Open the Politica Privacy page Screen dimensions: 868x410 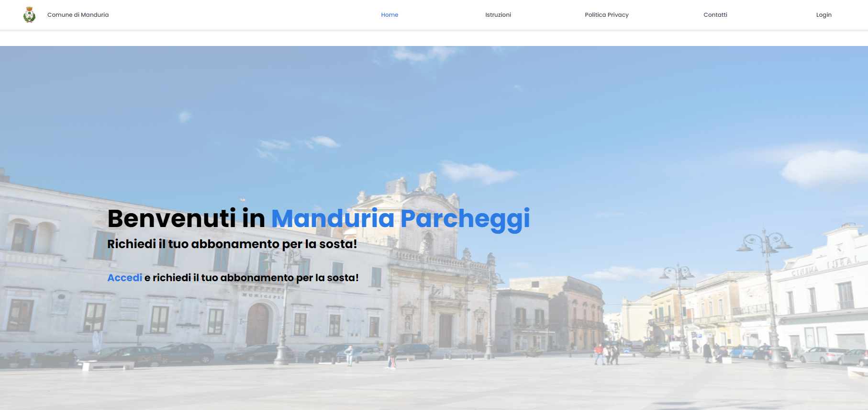[x=607, y=15]
